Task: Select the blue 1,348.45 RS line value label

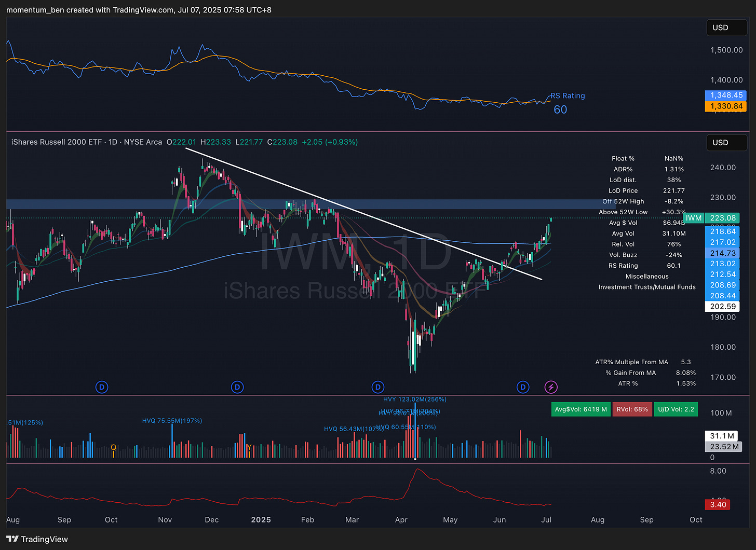Action: [x=726, y=95]
